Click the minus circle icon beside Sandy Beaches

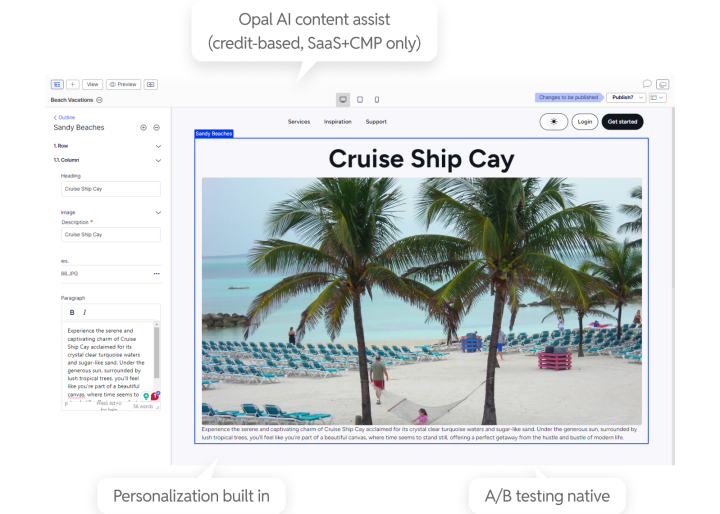pos(157,128)
